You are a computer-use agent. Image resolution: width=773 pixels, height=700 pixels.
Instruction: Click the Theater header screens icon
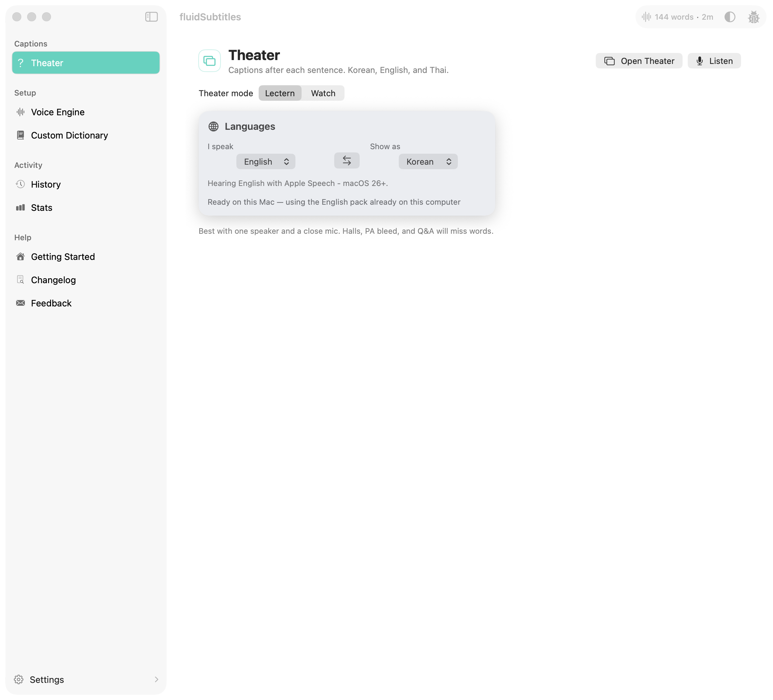coord(209,61)
